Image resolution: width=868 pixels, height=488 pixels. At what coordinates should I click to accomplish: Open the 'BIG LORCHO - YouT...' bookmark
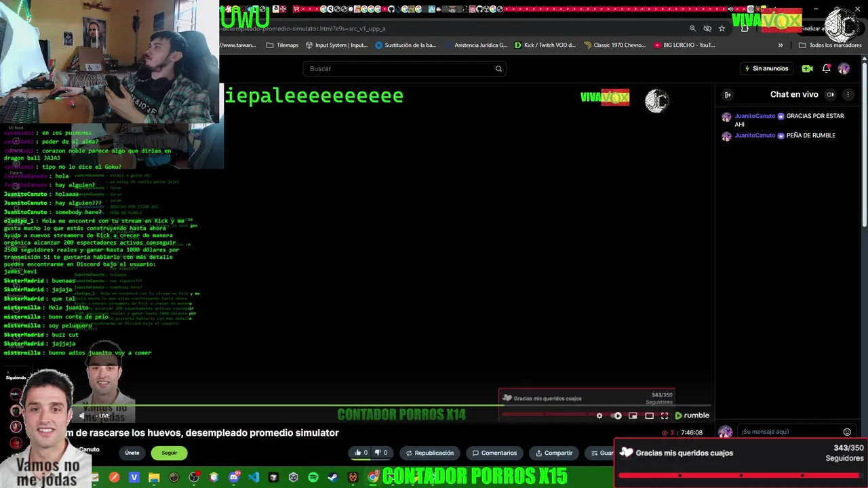pyautogui.click(x=684, y=45)
